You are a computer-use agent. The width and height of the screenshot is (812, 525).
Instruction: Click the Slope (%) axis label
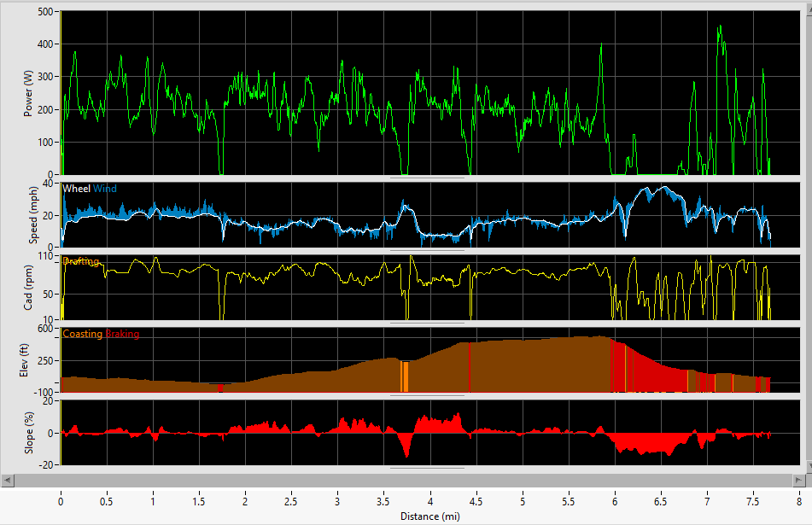click(28, 432)
